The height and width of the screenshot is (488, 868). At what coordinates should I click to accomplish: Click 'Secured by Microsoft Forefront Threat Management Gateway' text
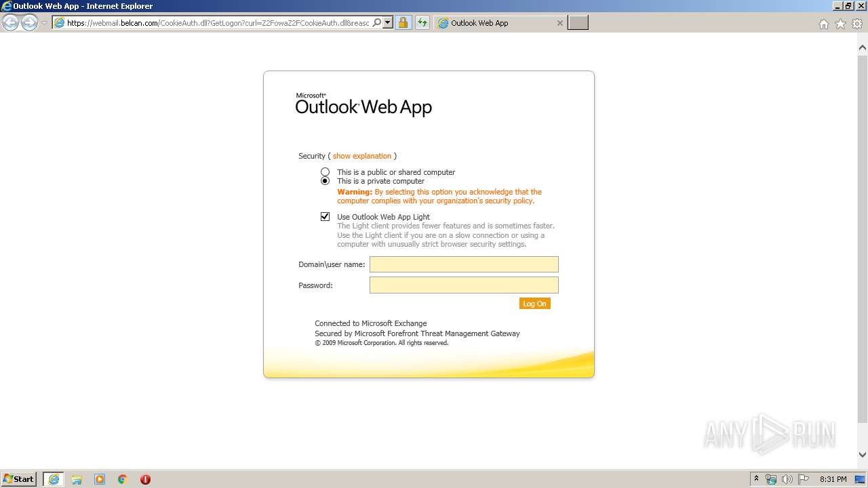pos(417,333)
